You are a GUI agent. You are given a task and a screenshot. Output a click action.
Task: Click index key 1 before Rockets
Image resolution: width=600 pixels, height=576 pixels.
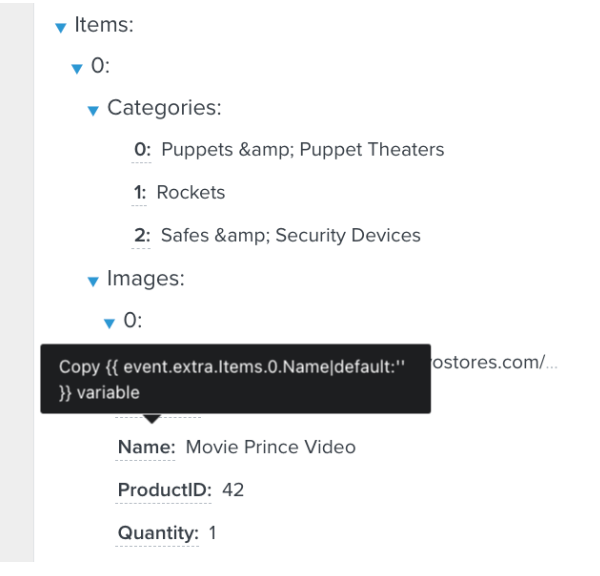pyautogui.click(x=140, y=193)
